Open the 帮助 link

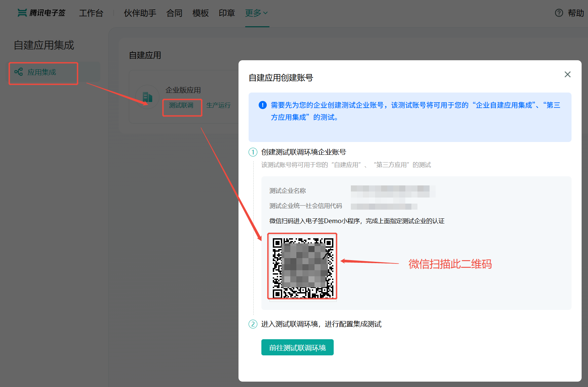point(576,13)
